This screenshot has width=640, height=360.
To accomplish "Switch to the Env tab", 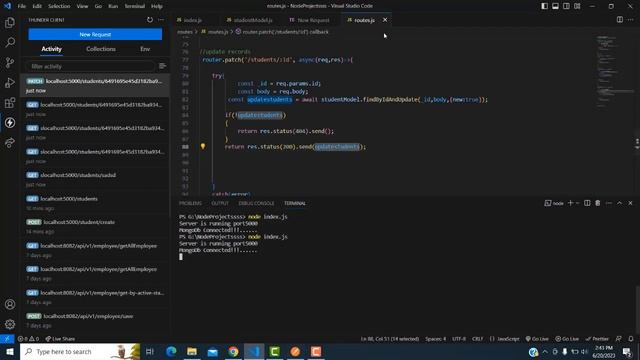I will tap(145, 49).
